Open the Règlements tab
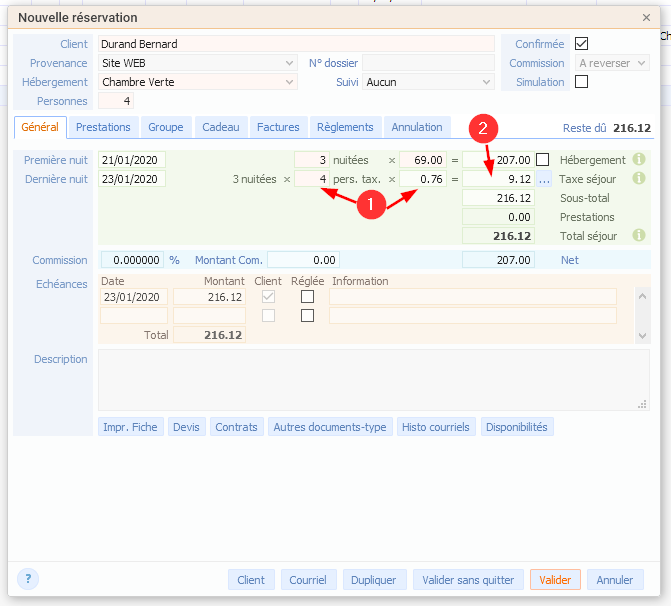 click(345, 128)
